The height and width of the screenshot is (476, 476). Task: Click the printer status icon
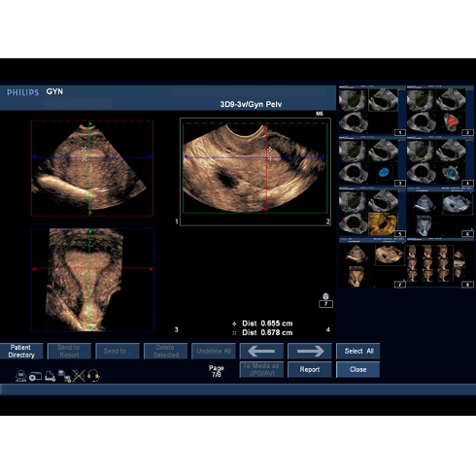(50, 376)
